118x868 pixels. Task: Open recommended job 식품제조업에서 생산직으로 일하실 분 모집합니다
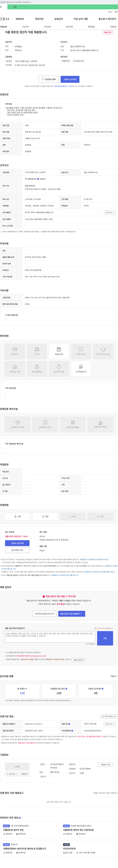point(25,848)
